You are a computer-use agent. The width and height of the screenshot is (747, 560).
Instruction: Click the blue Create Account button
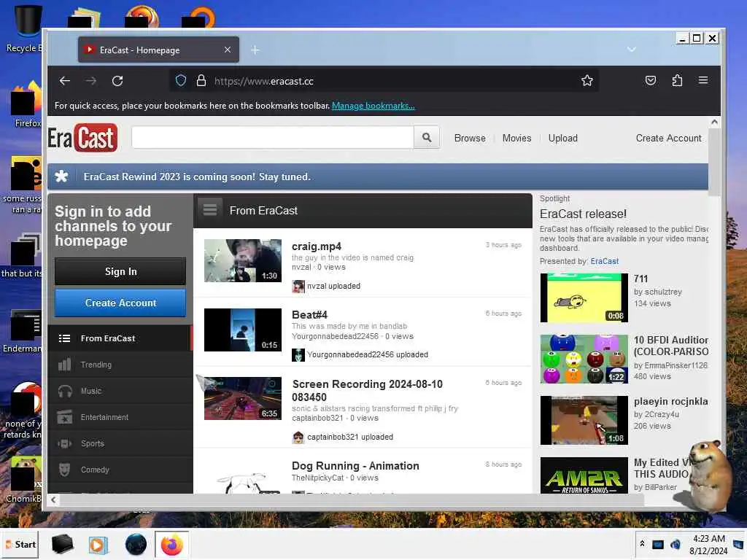tap(120, 303)
